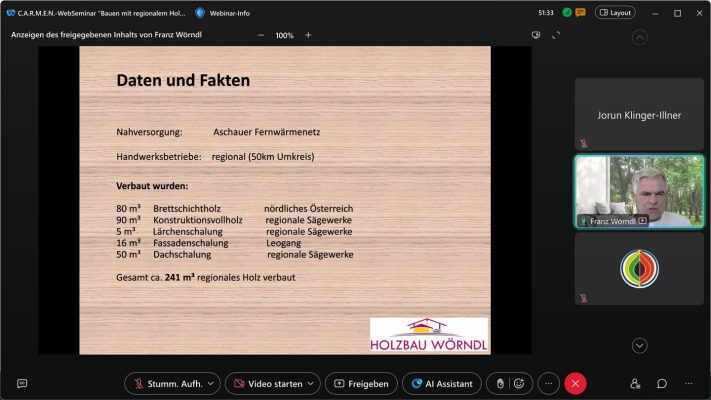711x400 pixels.
Task: Expand video options arrow
Action: click(x=311, y=384)
